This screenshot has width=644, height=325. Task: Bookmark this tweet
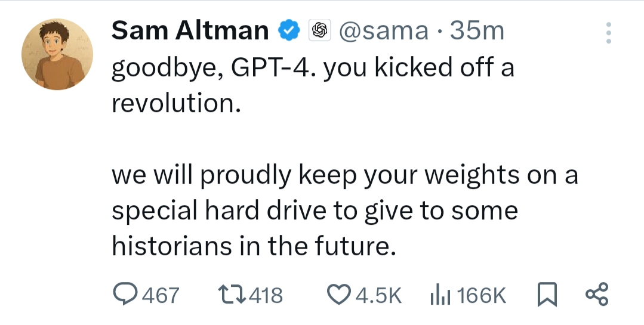547,295
